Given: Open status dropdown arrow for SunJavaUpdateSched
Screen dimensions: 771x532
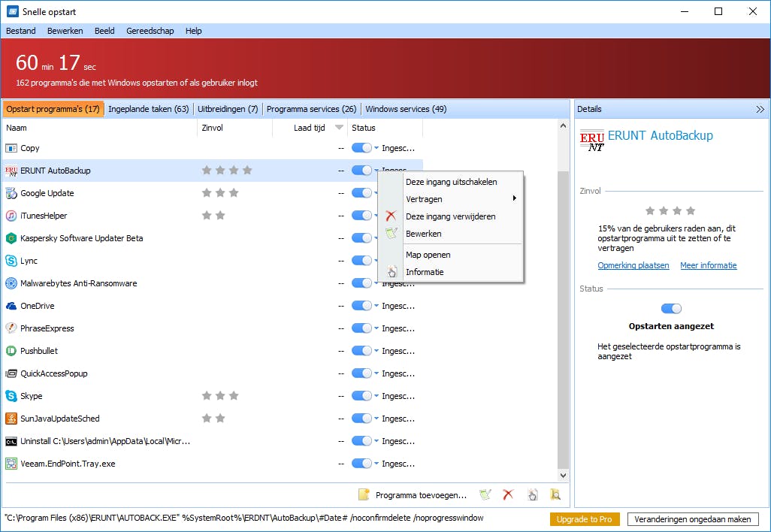Looking at the screenshot, I should tap(376, 419).
